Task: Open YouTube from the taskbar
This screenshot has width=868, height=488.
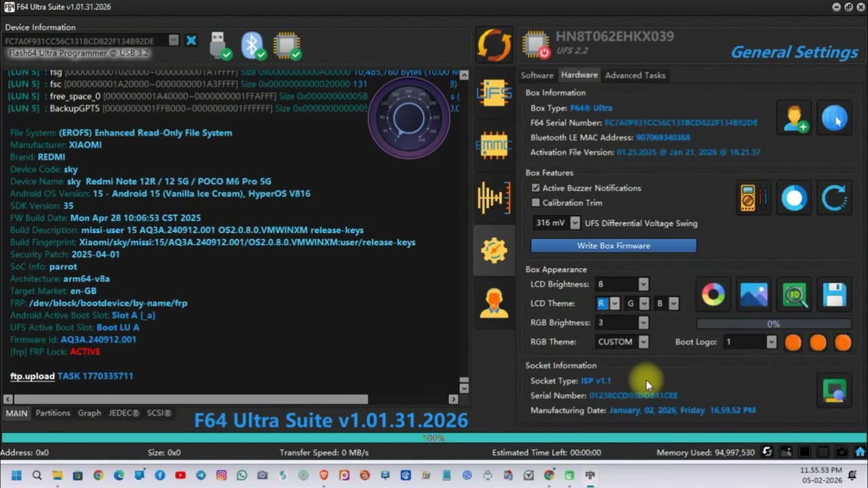Action: click(x=180, y=476)
